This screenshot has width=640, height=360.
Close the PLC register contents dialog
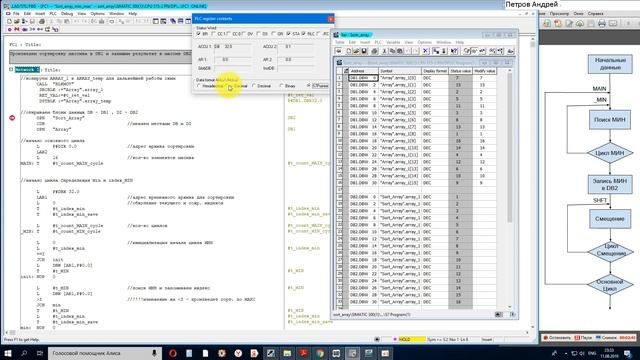(x=330, y=19)
